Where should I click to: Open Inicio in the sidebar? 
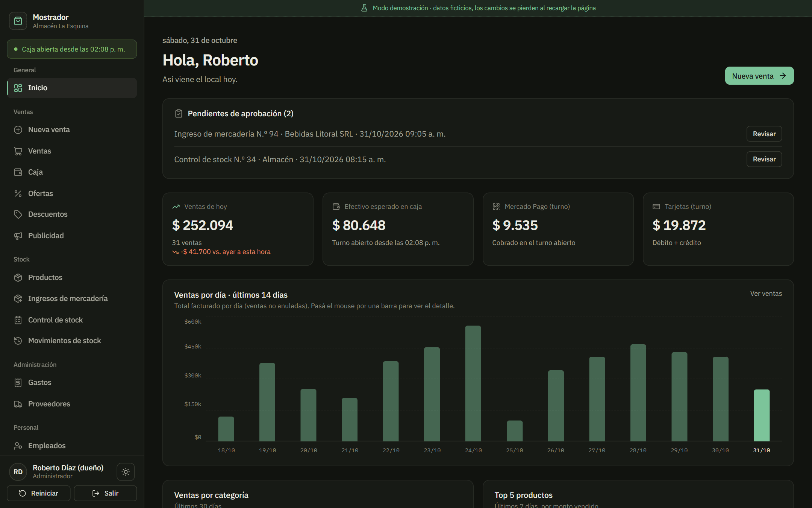pyautogui.click(x=72, y=88)
